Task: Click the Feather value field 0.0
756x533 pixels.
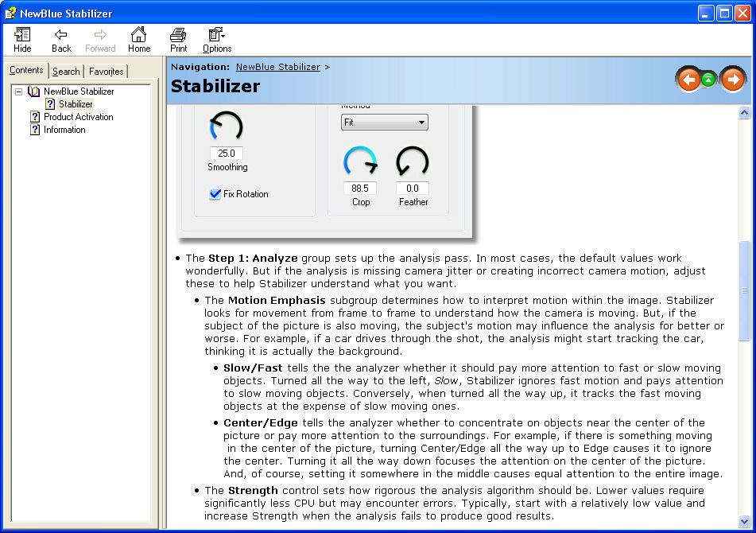Action: 413,188
